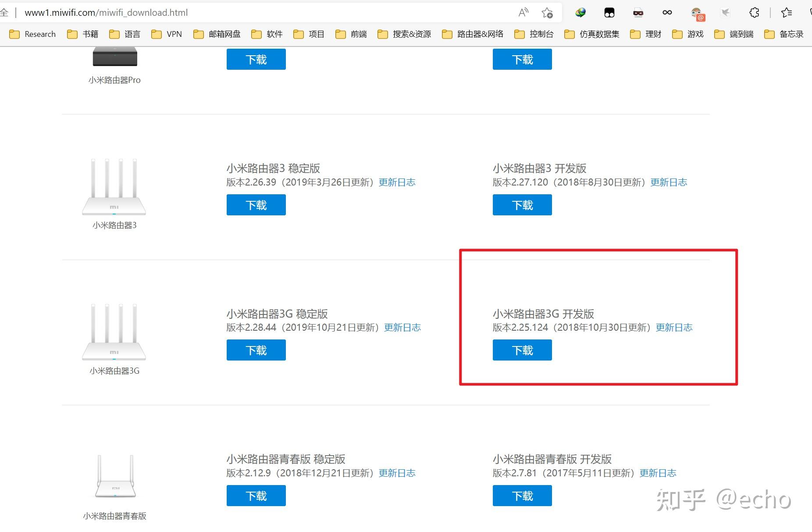
Task: Click the 小米路由器Pro product image
Action: point(115,57)
